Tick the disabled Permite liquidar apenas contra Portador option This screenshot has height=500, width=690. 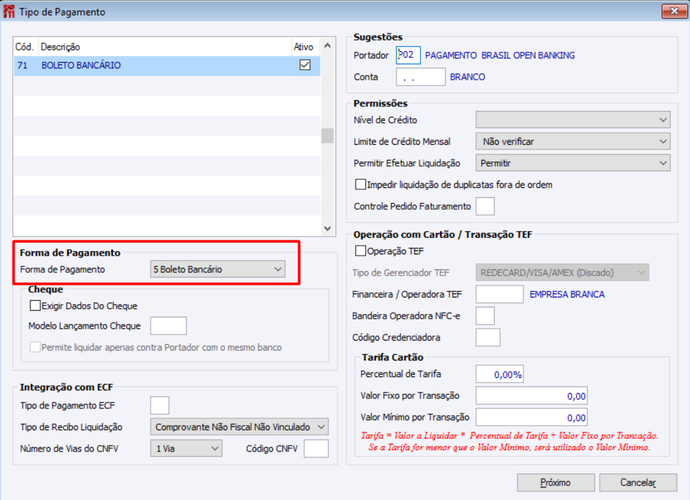tap(35, 347)
